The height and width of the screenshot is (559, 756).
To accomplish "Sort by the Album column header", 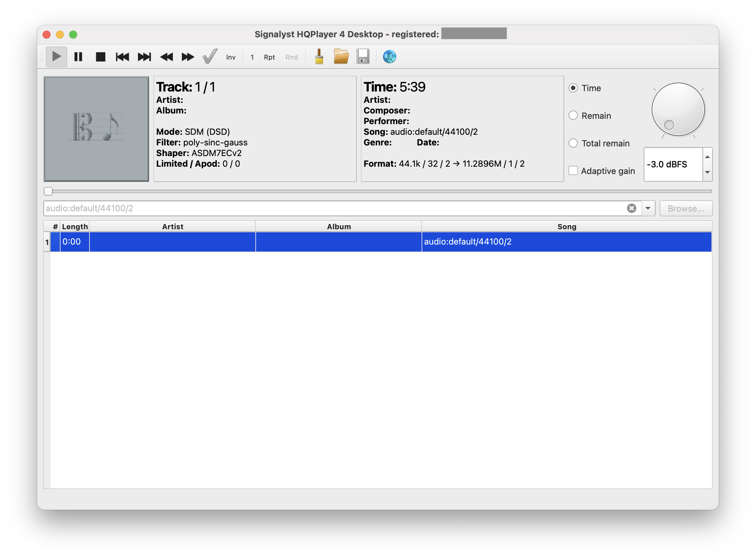I will coord(339,227).
